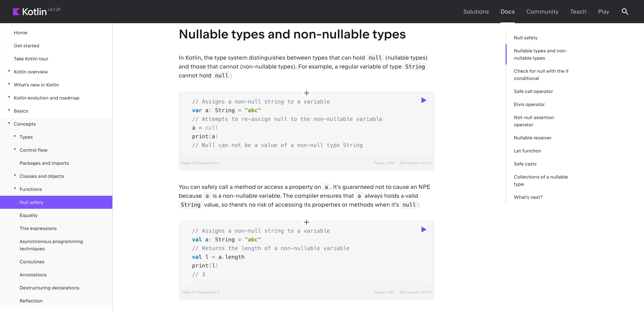Click the page heading 'Nullable types and non-nullable types'
Image resolution: width=644 pixels, height=311 pixels.
[x=292, y=34]
